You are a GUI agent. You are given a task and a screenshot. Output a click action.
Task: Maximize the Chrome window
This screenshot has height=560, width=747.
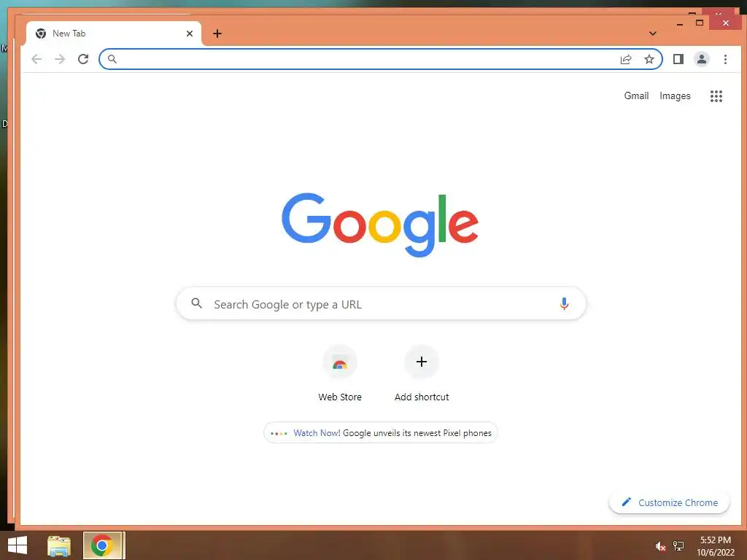[x=700, y=23]
